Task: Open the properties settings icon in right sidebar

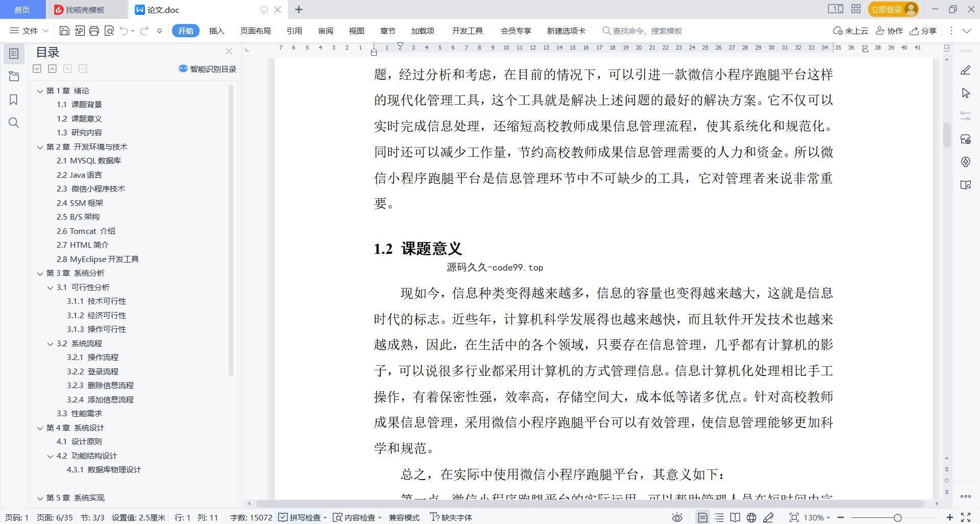Action: click(x=965, y=116)
